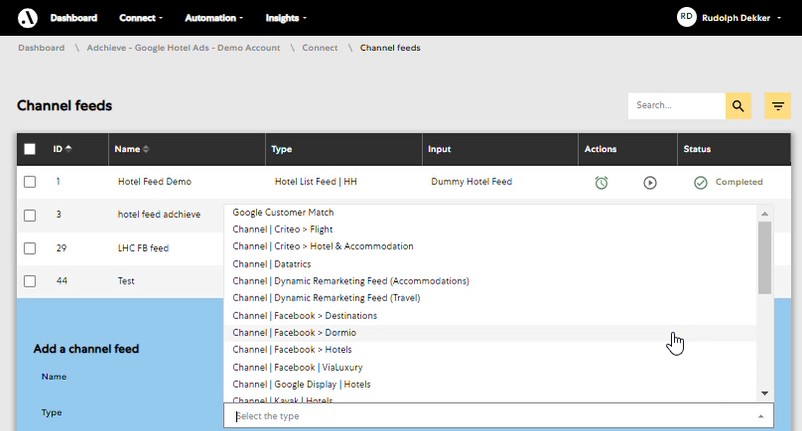Open feed ID 1 link

[x=58, y=182]
